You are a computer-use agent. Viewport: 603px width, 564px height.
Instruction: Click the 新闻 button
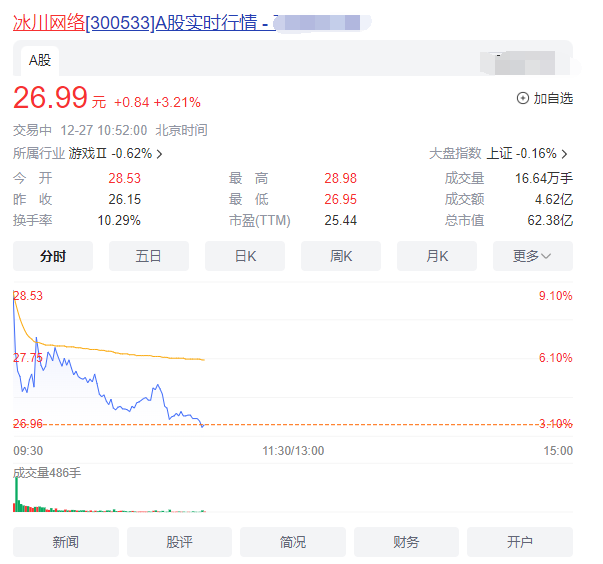point(66,542)
